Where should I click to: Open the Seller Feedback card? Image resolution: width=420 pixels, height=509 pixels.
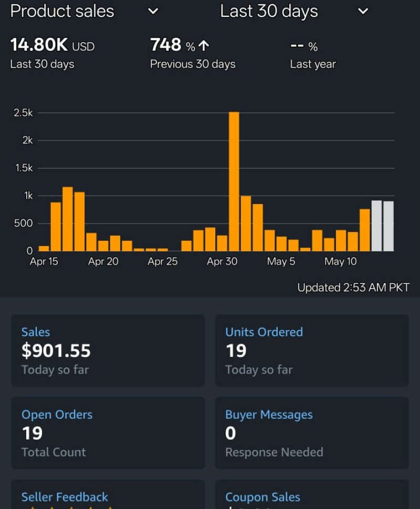click(65, 497)
